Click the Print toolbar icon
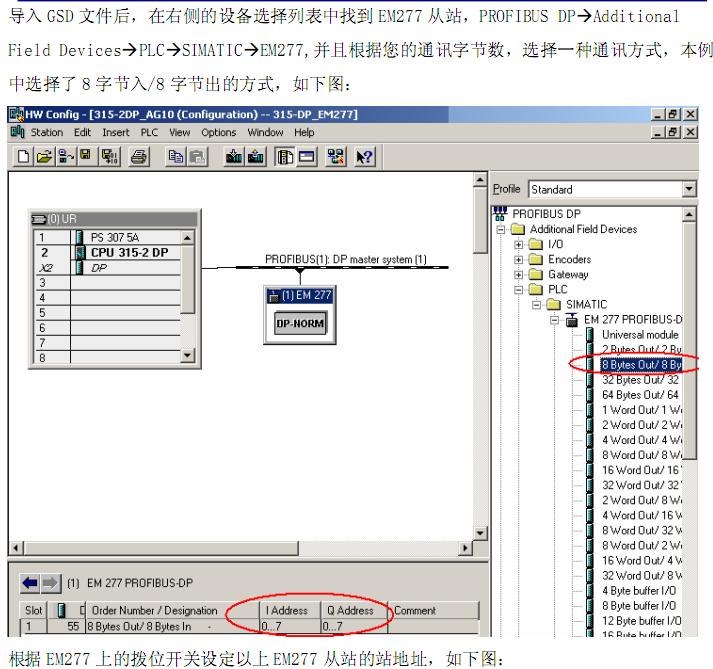This screenshot has height=669, width=713. [139, 156]
